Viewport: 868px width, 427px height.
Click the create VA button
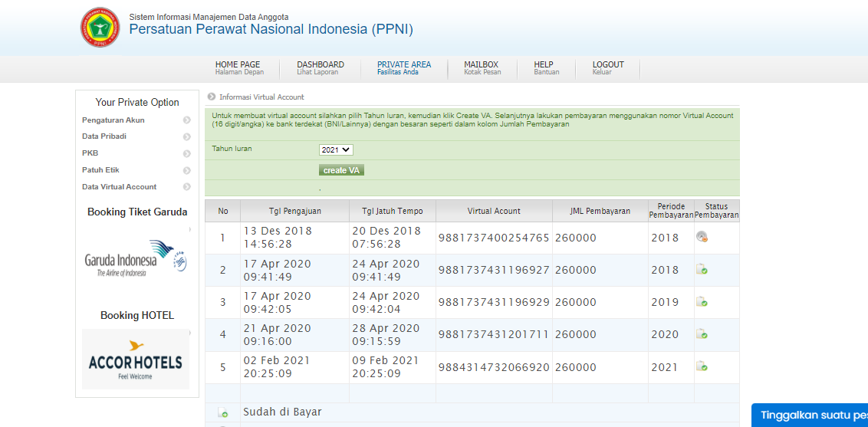point(341,170)
